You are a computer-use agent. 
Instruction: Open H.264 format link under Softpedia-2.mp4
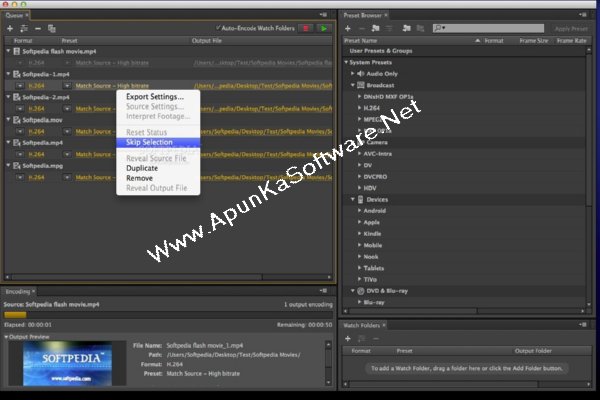point(36,109)
